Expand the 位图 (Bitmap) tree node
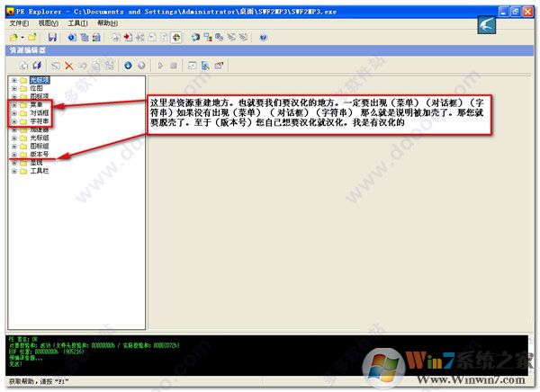 click(x=13, y=88)
